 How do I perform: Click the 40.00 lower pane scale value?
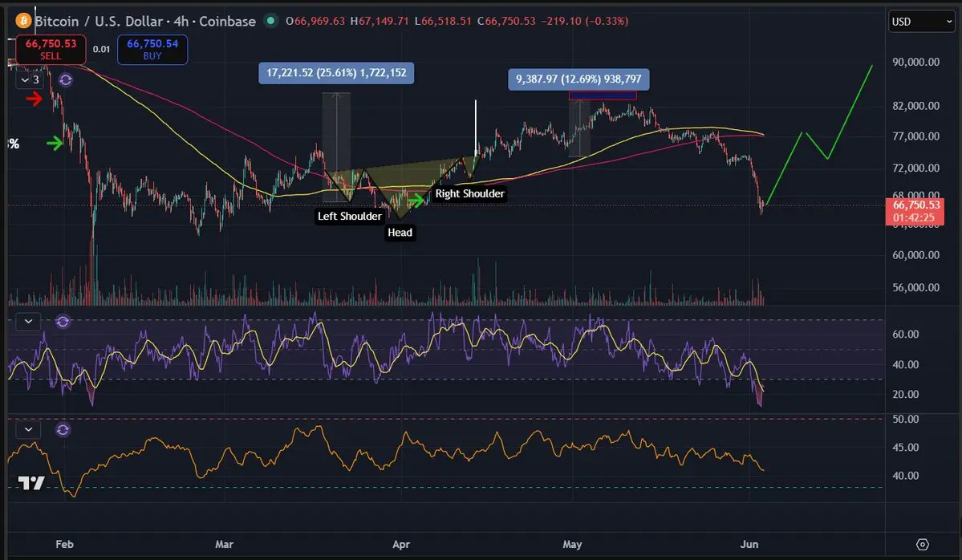pos(906,475)
